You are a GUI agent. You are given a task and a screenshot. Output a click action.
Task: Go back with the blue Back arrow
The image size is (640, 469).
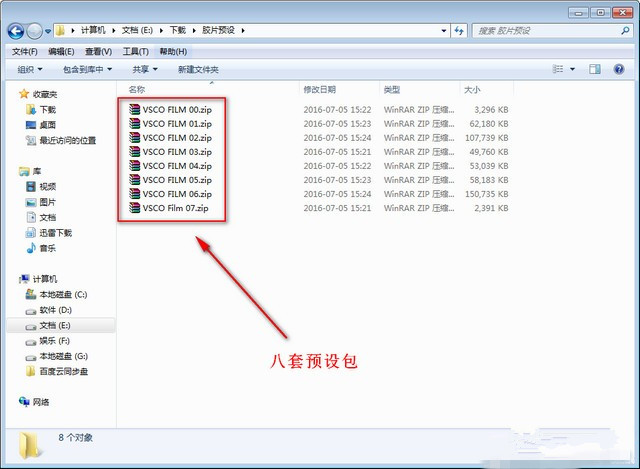[16, 31]
